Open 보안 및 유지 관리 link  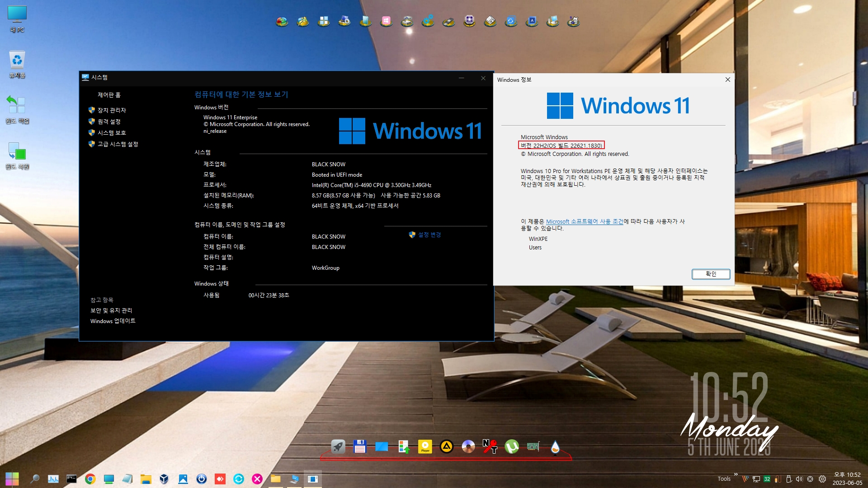point(111,310)
